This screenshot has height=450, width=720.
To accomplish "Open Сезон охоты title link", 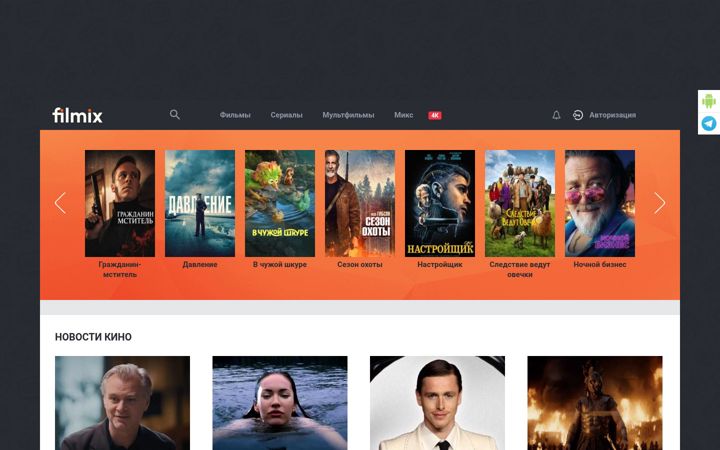I will click(360, 264).
